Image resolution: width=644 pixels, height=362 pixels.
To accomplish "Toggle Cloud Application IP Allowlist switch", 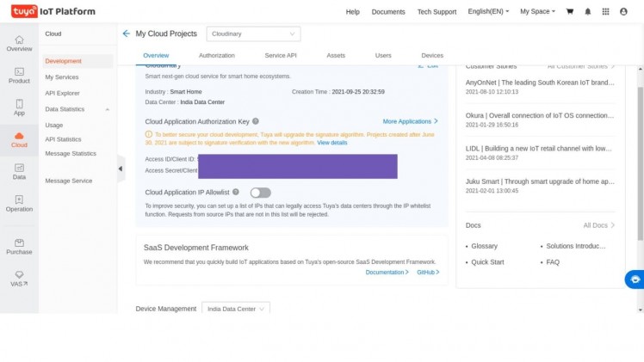I will (260, 193).
